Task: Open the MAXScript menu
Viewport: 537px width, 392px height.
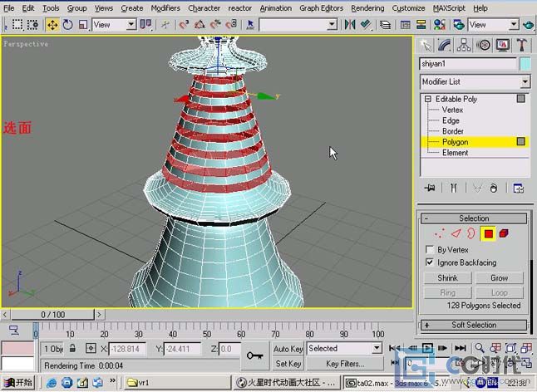Action: (449, 7)
